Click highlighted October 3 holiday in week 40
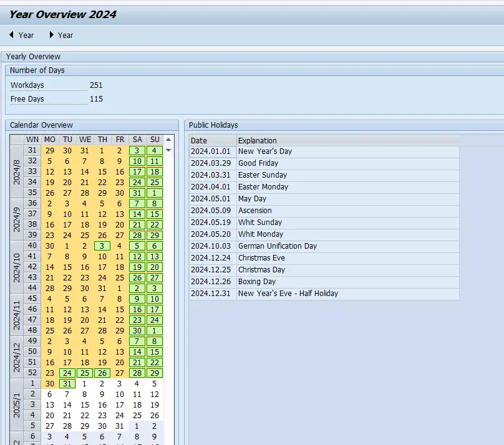 tap(102, 246)
